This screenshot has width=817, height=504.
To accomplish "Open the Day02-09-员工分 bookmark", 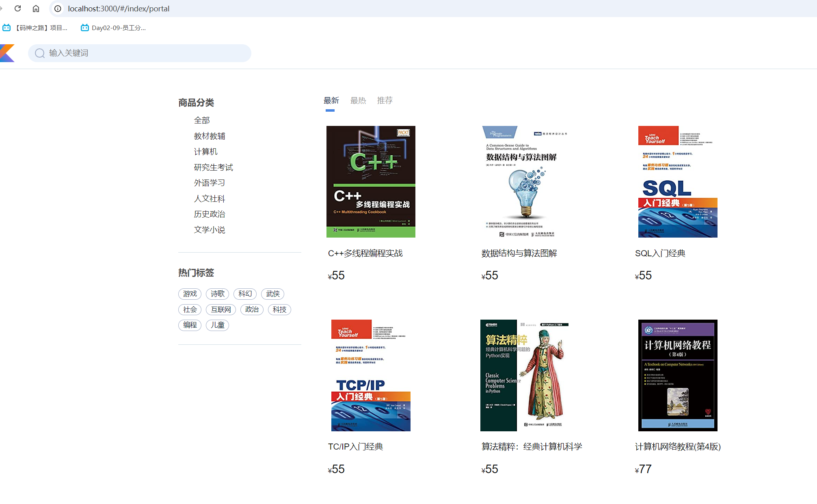I will click(117, 28).
